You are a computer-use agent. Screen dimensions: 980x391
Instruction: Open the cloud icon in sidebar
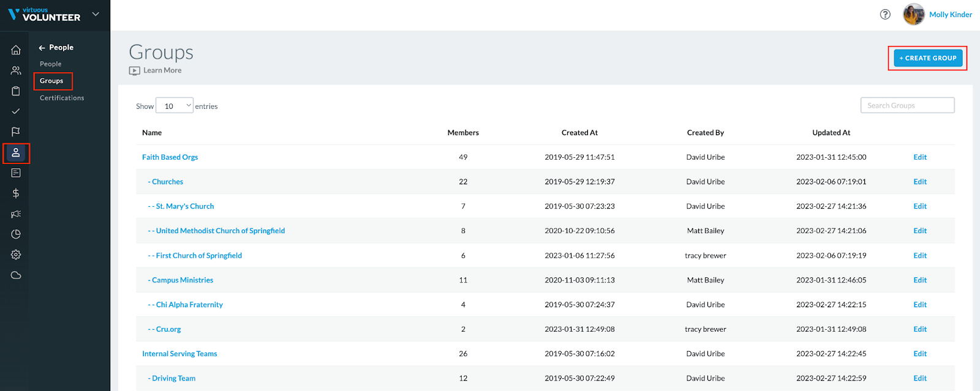pos(16,275)
